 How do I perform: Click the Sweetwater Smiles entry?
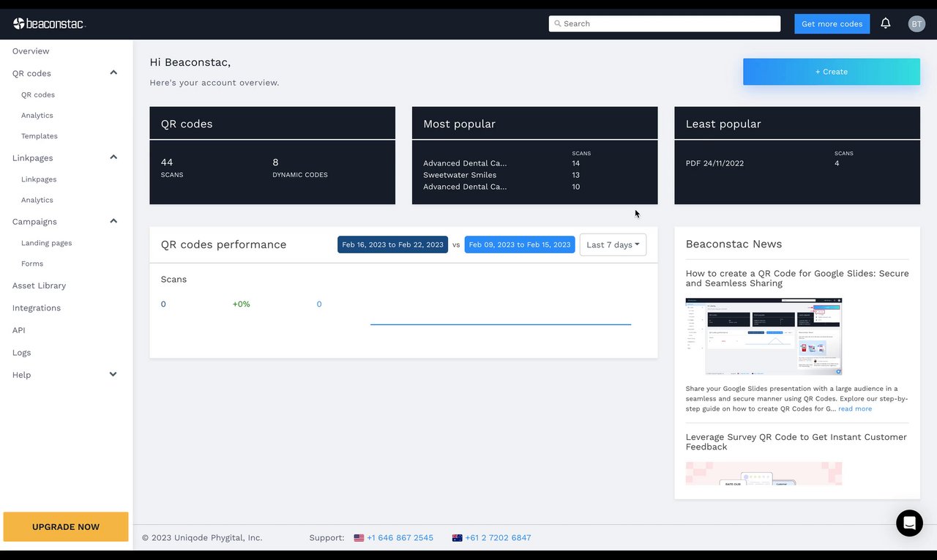(x=460, y=175)
